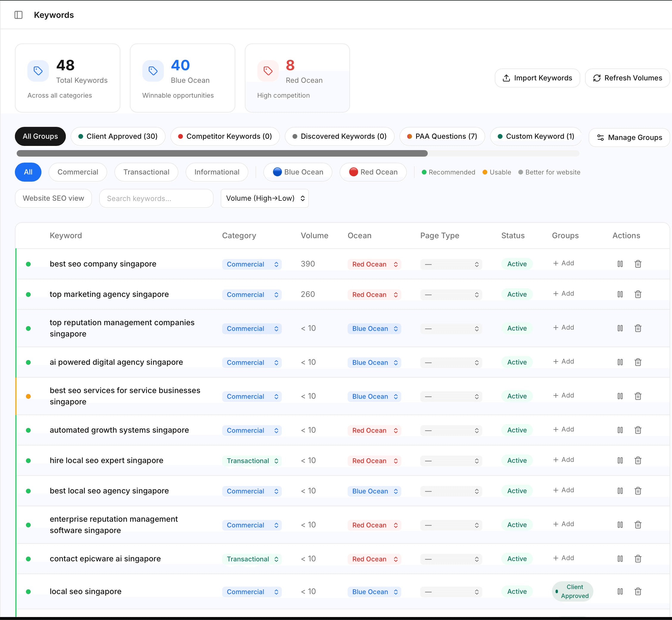This screenshot has height=620, width=672.
Task: Filter by Informational category
Action: click(217, 172)
